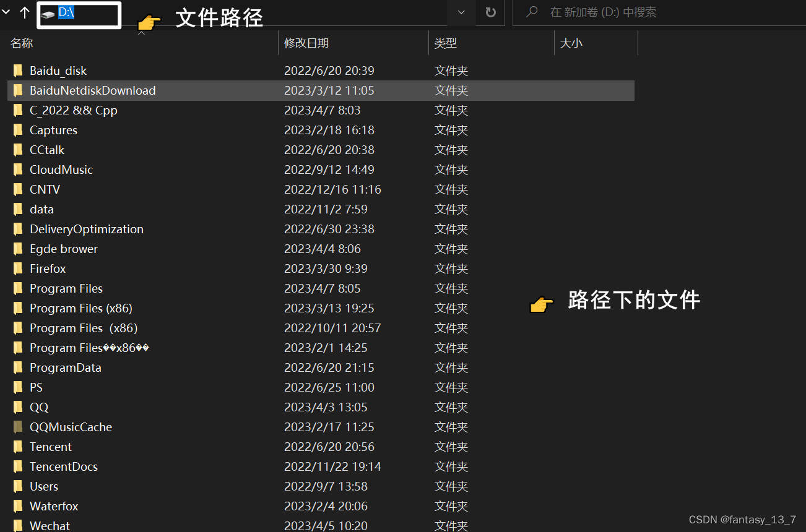Click the Program Files folder icon
Image resolution: width=806 pixels, height=532 pixels.
coord(18,288)
